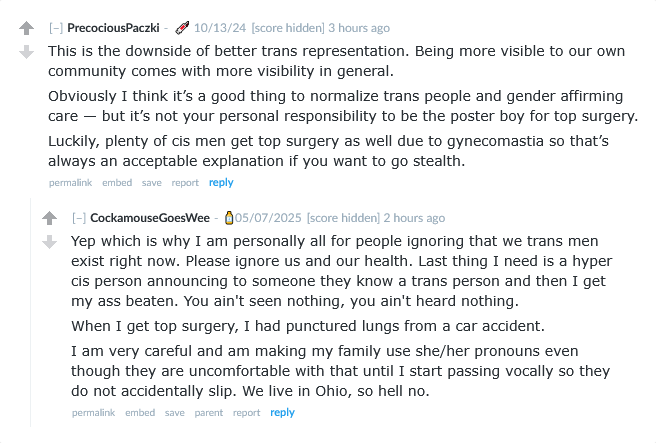Open permalink of CockamouseGoesWee's reply
Viewport: 656px width, 443px height.
[94, 412]
